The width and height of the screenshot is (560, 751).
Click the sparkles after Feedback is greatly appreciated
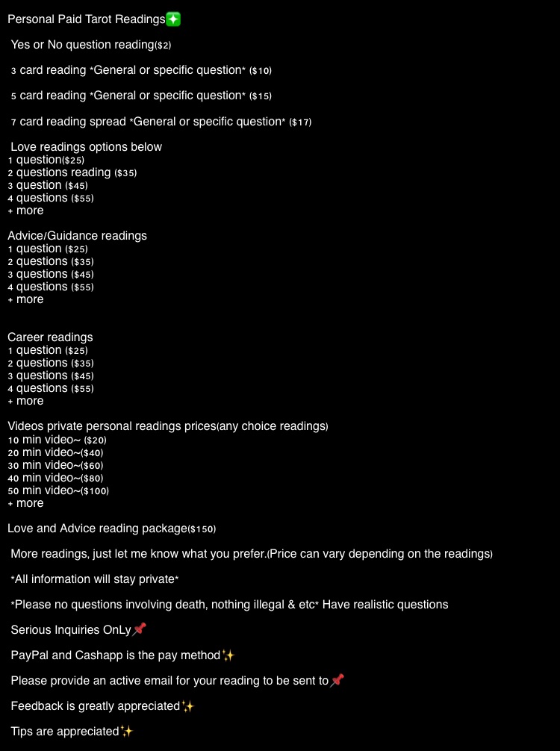[x=187, y=705]
